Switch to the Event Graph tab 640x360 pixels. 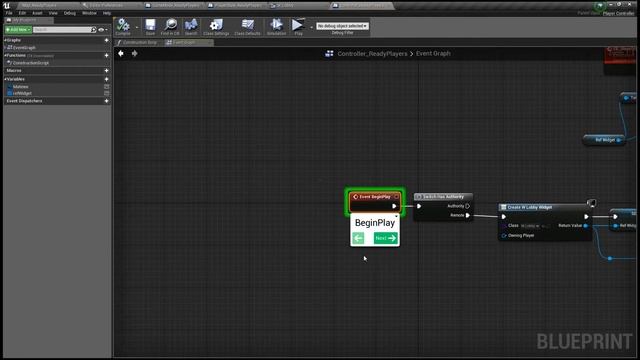pyautogui.click(x=189, y=42)
